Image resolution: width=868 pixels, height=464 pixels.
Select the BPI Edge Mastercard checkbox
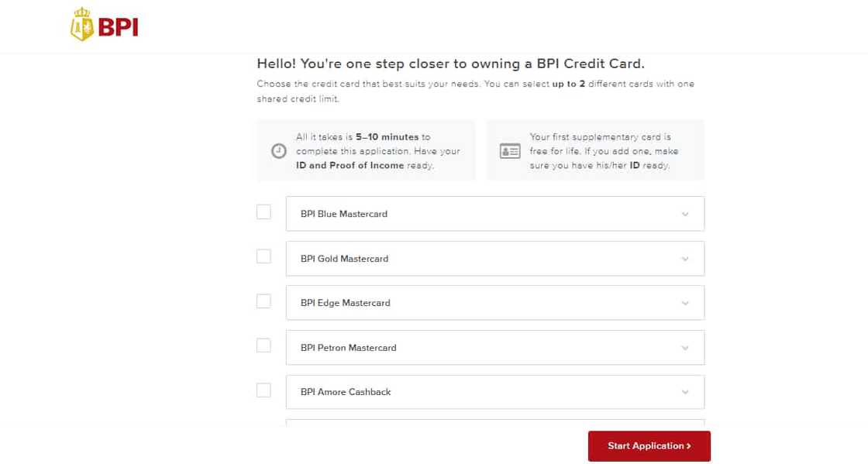tap(263, 301)
